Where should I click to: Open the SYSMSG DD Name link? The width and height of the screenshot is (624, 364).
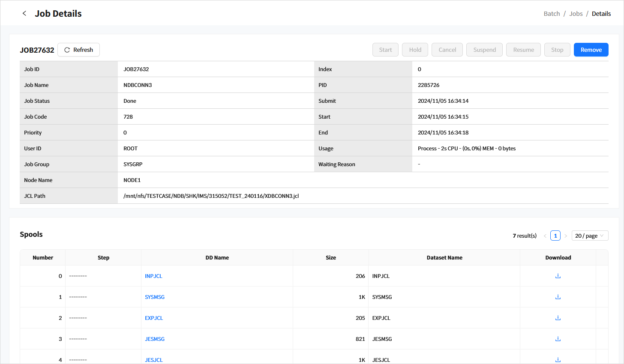[x=155, y=297]
